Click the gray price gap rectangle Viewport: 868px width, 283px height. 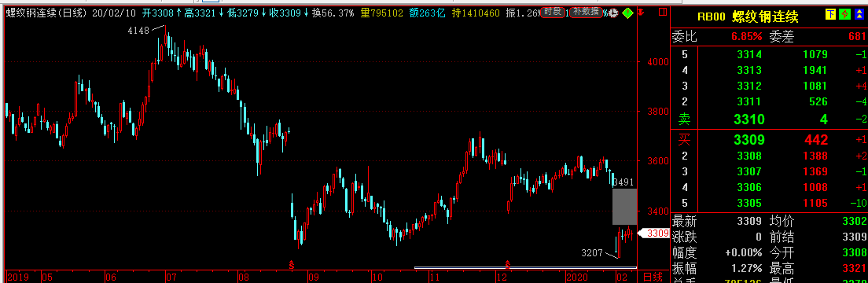pos(624,207)
